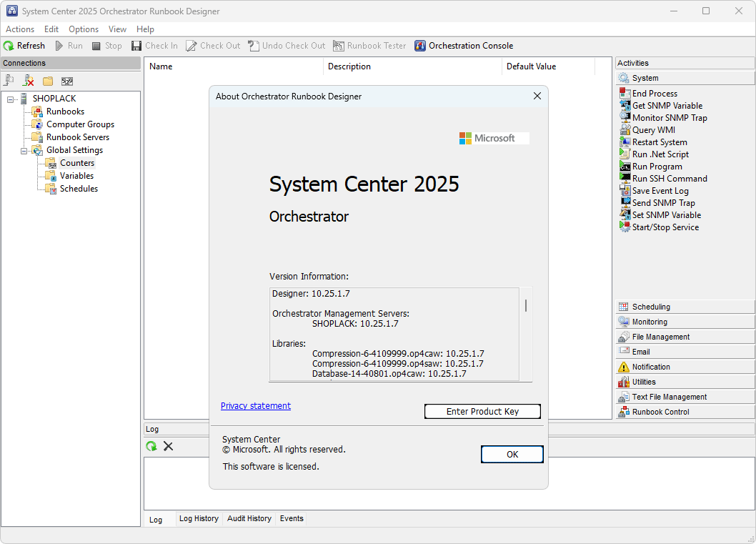Select the Restart System activity icon
This screenshot has width=756, height=544.
625,142
